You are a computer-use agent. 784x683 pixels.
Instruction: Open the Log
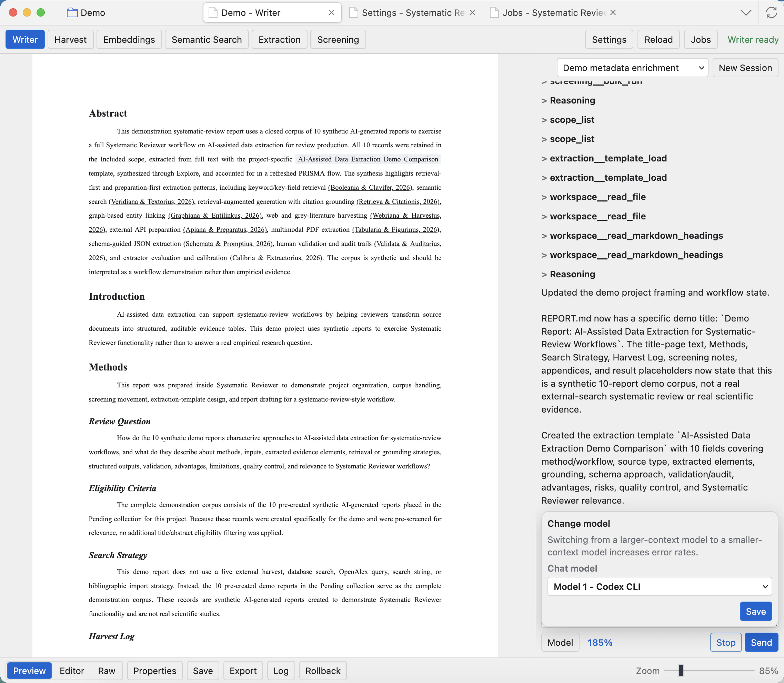coord(281,671)
